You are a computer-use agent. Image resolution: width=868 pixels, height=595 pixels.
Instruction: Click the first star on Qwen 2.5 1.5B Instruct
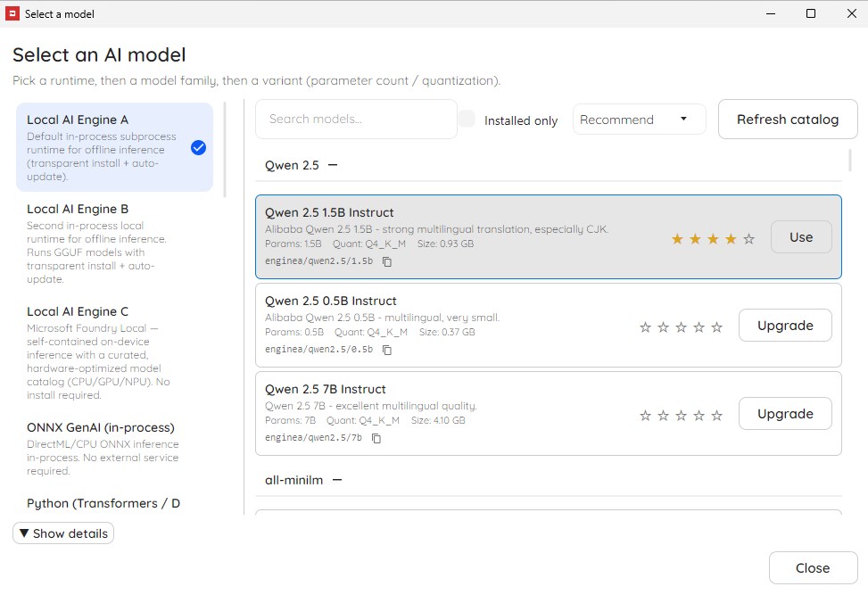(677, 238)
